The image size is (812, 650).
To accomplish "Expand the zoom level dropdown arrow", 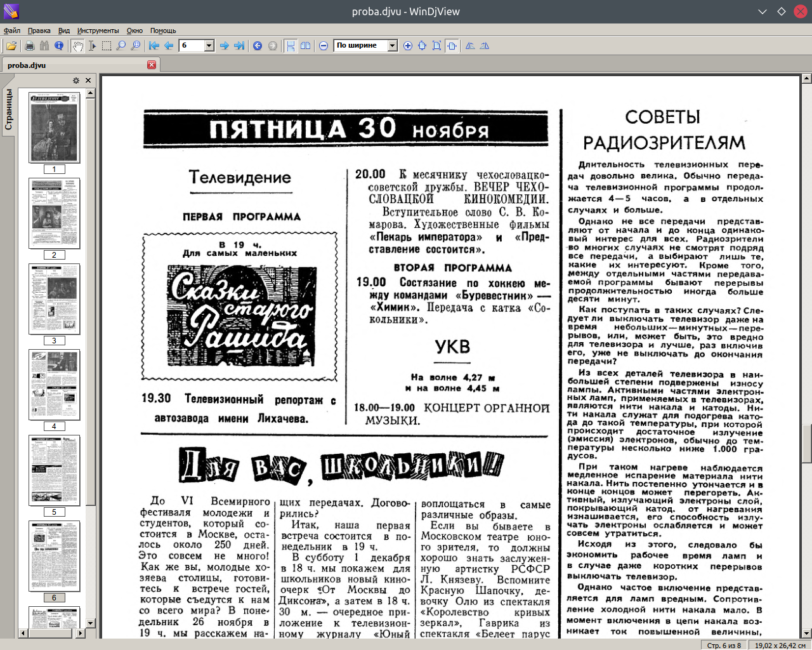I will [x=392, y=46].
